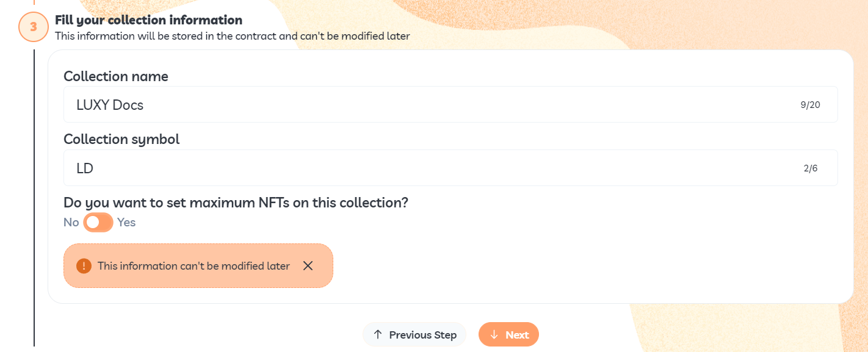Screen dimensions: 868x352
Task: Click the up arrow in Previous Step
Action: tap(378, 334)
